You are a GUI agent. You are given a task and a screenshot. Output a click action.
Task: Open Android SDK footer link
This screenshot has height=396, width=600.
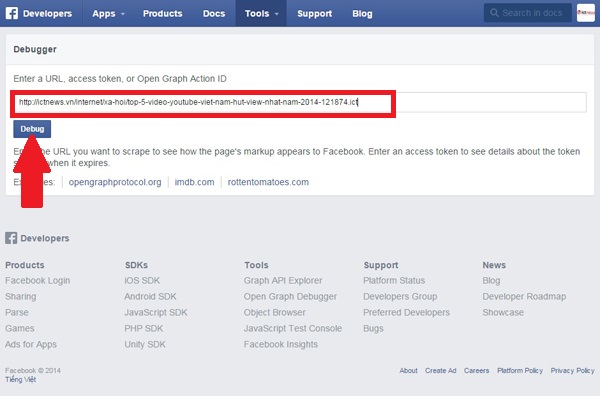(150, 297)
